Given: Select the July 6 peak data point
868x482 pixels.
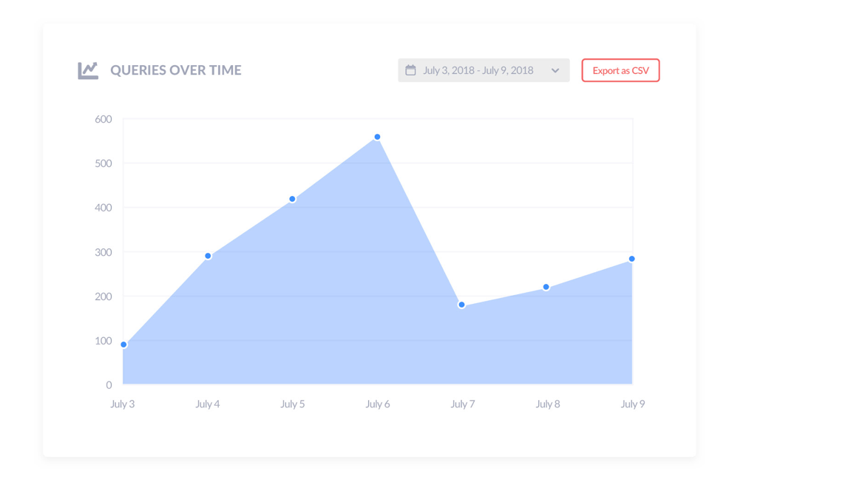Looking at the screenshot, I should click(x=378, y=136).
